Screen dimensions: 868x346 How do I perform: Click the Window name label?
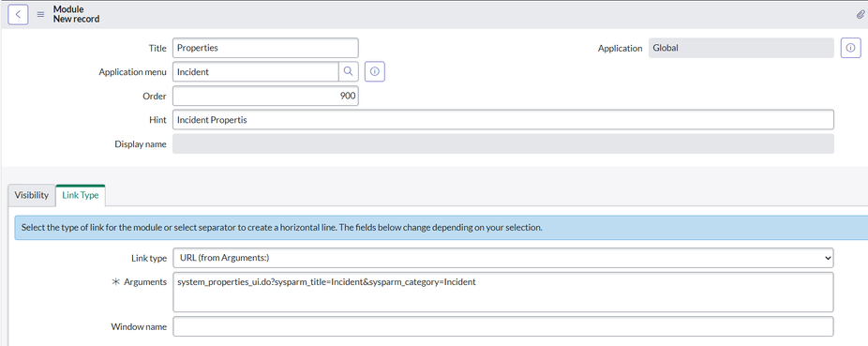click(139, 326)
